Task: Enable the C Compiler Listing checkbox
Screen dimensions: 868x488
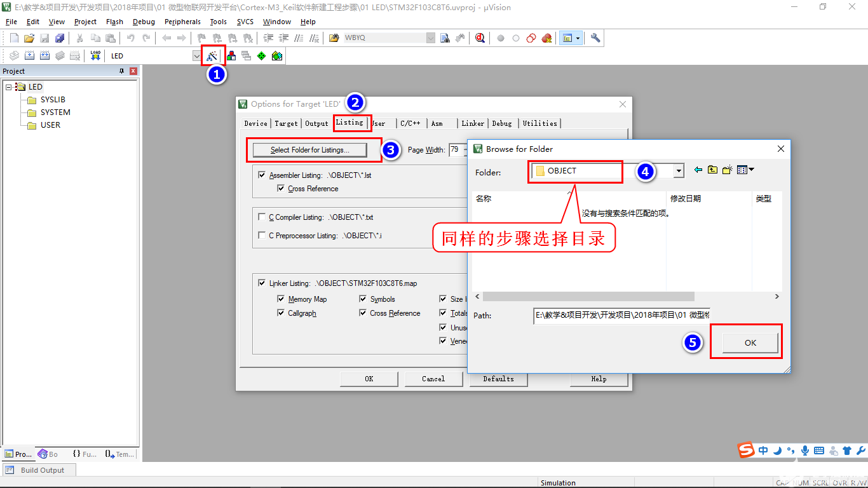Action: 262,217
